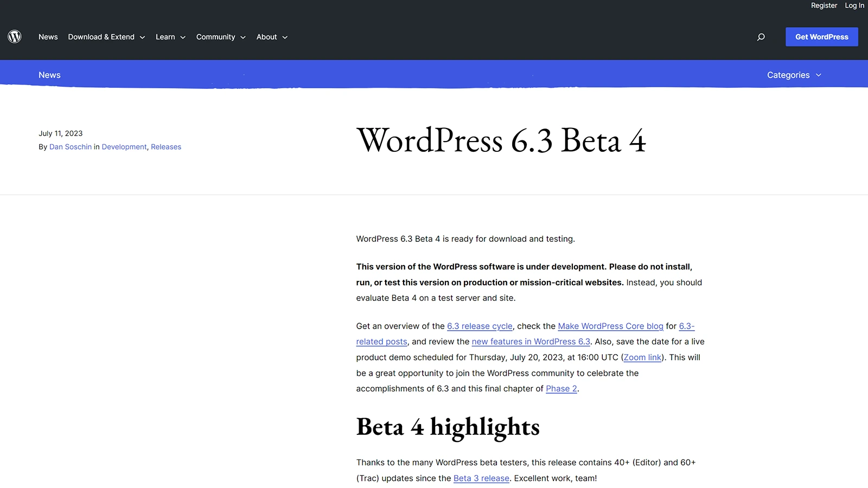This screenshot has height=488, width=868.
Task: Open the Releases category link
Action: (x=166, y=147)
